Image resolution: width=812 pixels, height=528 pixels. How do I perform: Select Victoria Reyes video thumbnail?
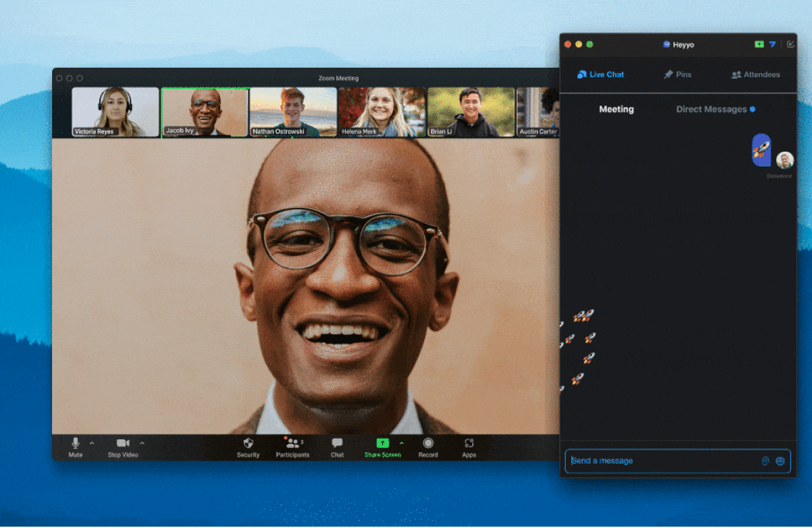[x=116, y=112]
